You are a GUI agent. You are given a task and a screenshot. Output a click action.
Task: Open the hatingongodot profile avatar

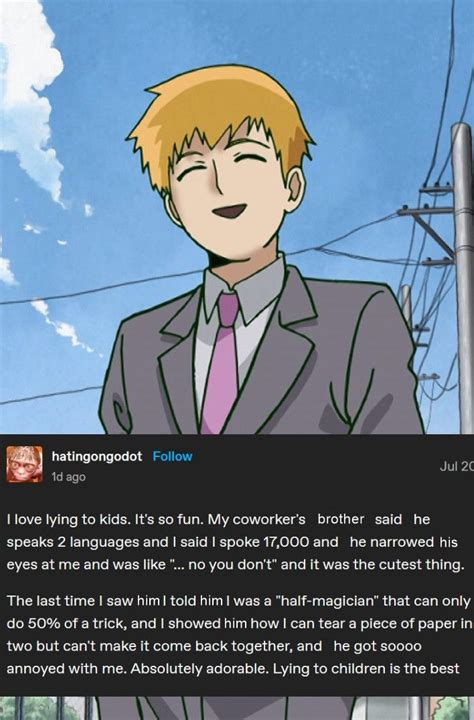pos(24,464)
